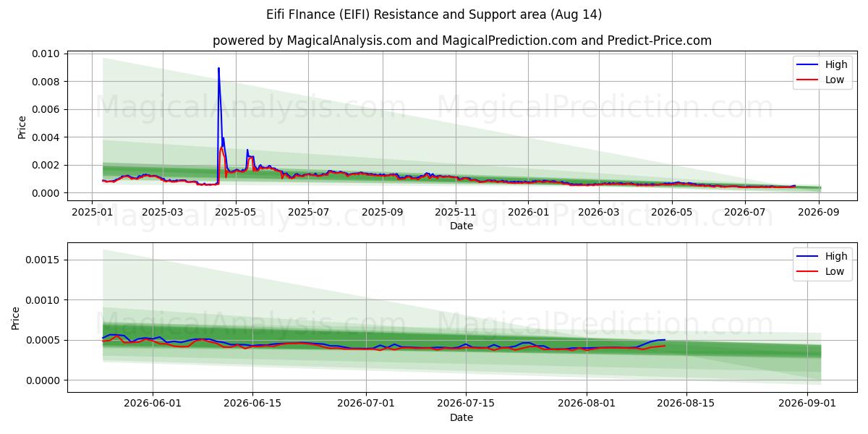The image size is (868, 434).
Task: Click the 2026-08-01 x-axis label
Action: [x=588, y=404]
